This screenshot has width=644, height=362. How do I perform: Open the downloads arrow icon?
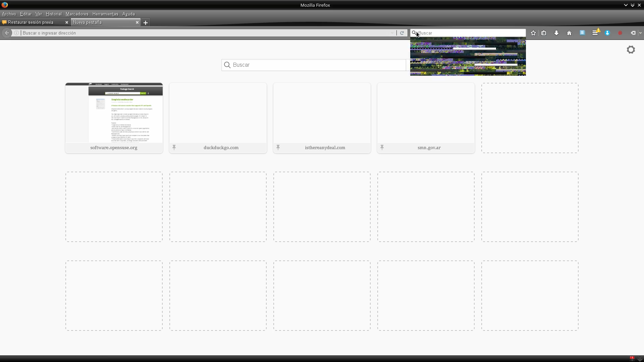pyautogui.click(x=556, y=33)
